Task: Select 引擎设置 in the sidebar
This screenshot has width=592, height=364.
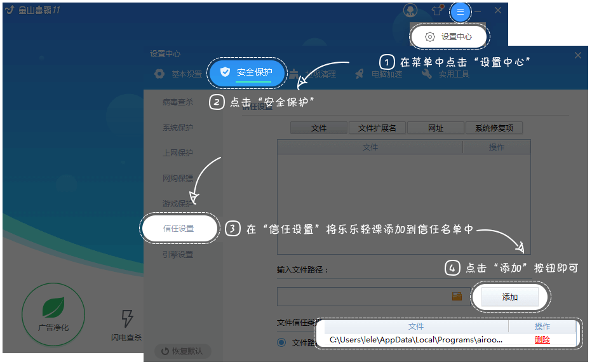Action: [178, 255]
